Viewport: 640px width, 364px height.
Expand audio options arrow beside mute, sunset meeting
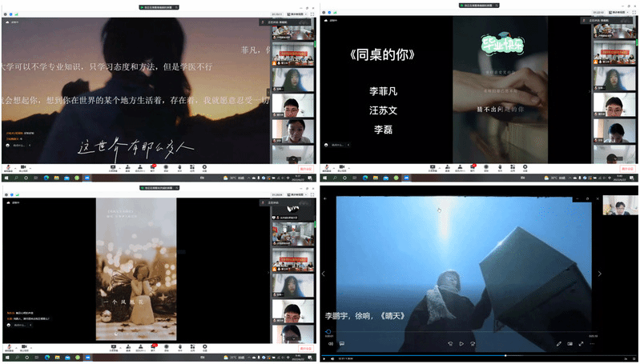click(x=15, y=167)
